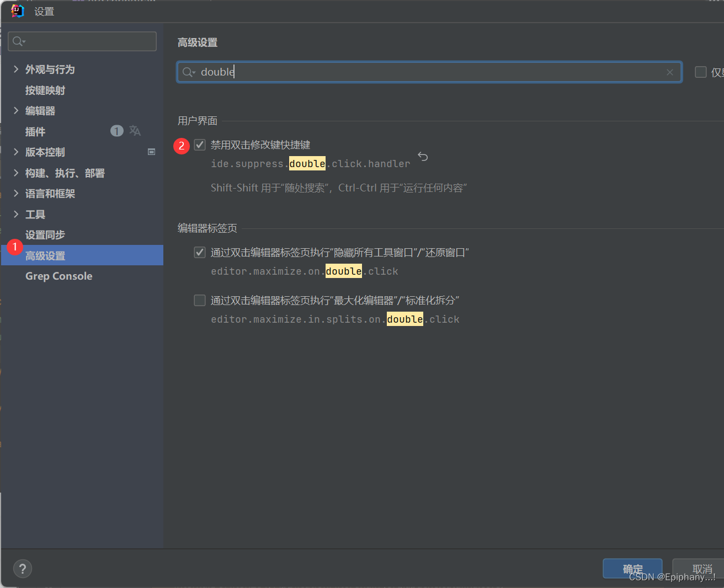
Task: Open the 按键映射 settings page
Action: pyautogui.click(x=45, y=90)
